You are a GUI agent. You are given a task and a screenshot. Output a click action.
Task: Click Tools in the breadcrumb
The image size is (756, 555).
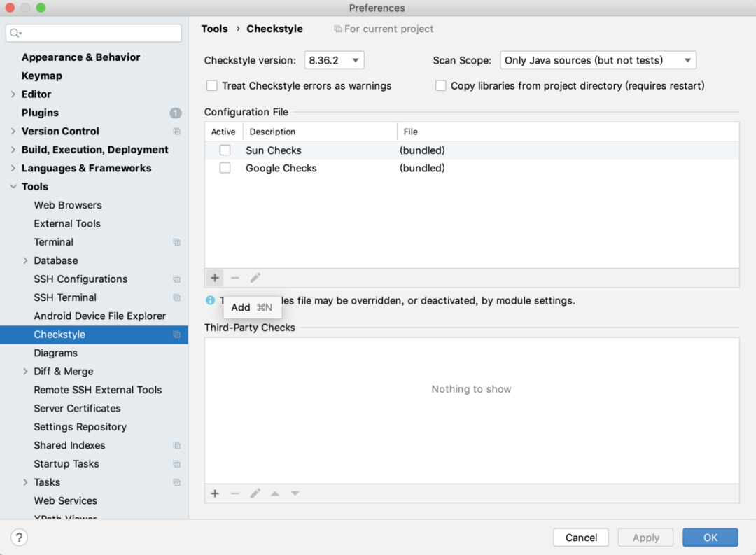[215, 29]
